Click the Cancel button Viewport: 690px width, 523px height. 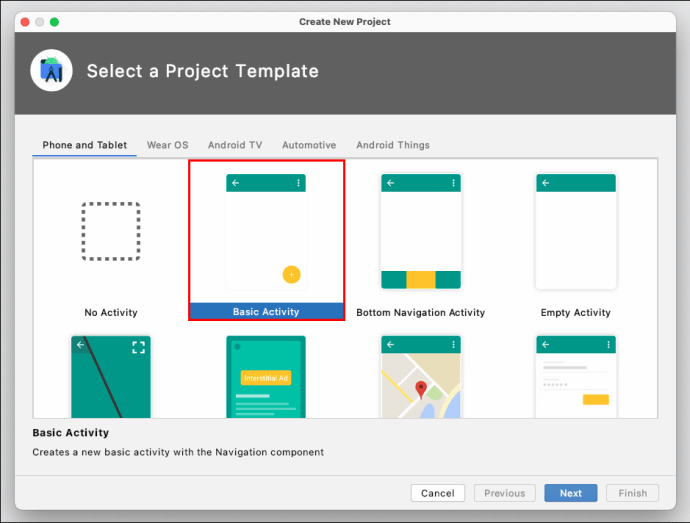437,493
